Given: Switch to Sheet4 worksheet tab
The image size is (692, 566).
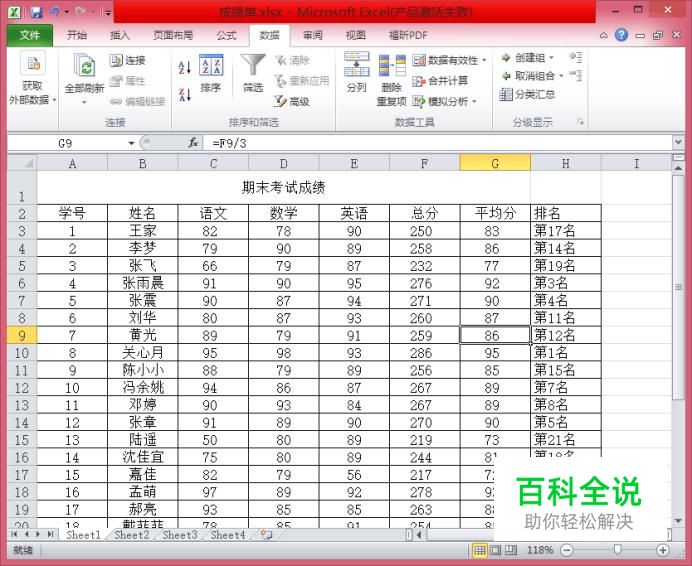Looking at the screenshot, I should click(228, 535).
